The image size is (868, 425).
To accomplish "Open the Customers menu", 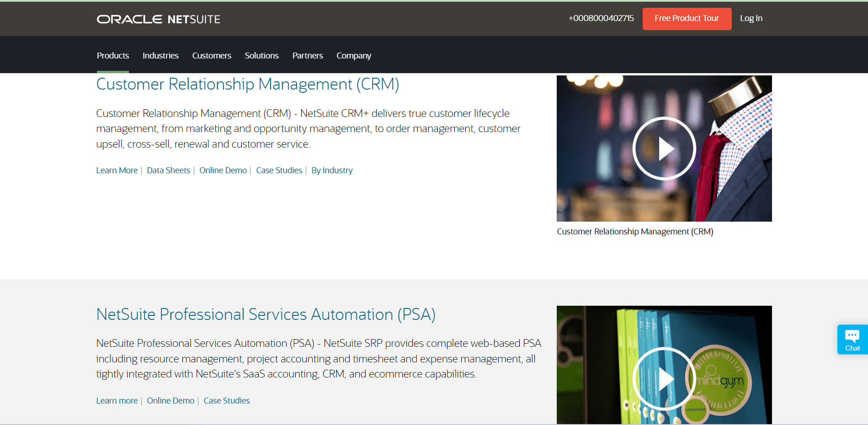I will [211, 55].
